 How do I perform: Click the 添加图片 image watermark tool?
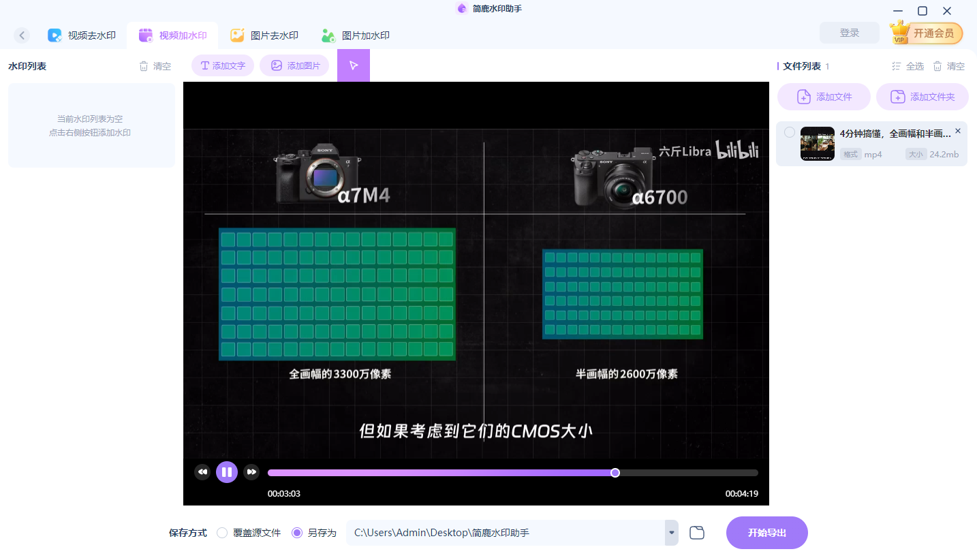pos(294,65)
